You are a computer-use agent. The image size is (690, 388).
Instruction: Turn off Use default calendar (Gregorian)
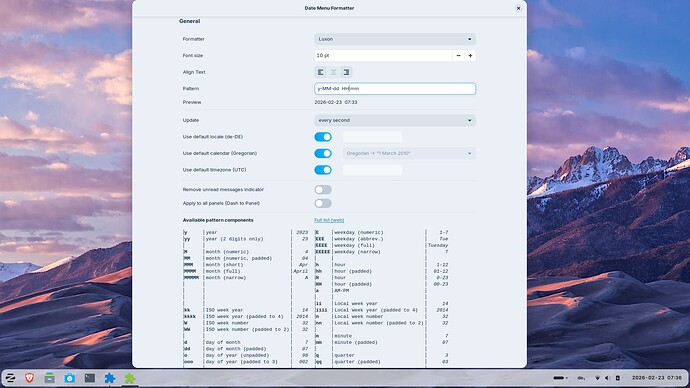(x=323, y=153)
